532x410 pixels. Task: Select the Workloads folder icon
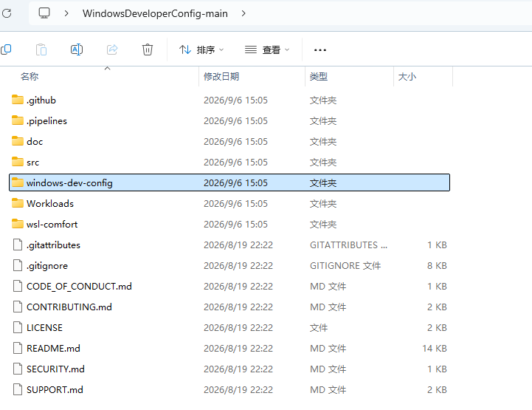click(x=18, y=203)
